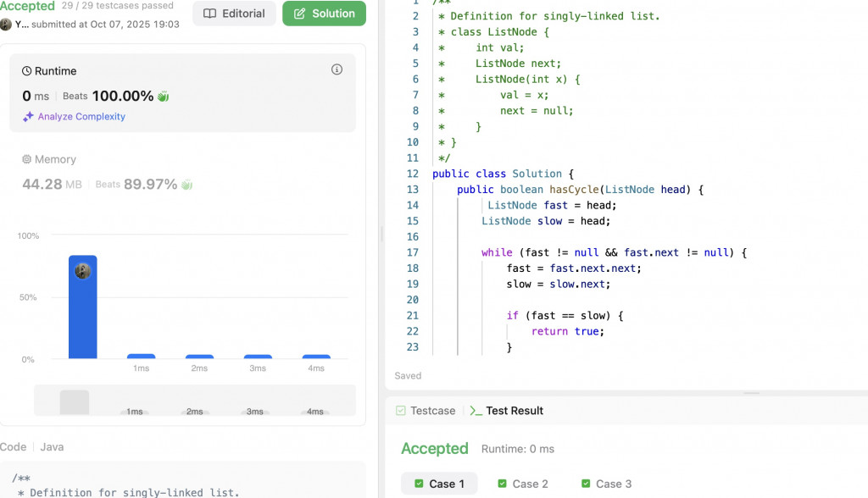
Task: Click the user avatar on chart bar
Action: (x=83, y=271)
